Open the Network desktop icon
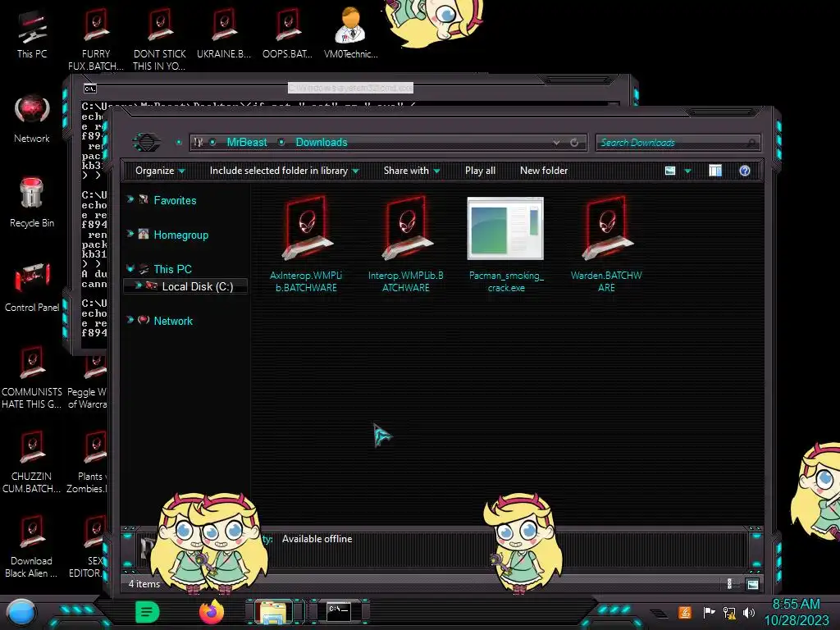Screen dimensions: 840x630 (32, 119)
